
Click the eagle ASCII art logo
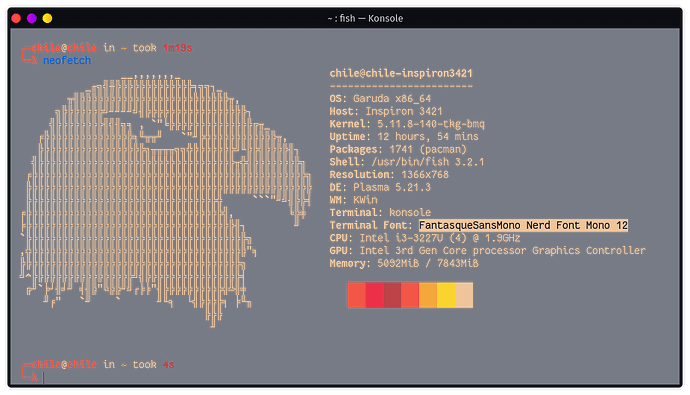click(165, 201)
